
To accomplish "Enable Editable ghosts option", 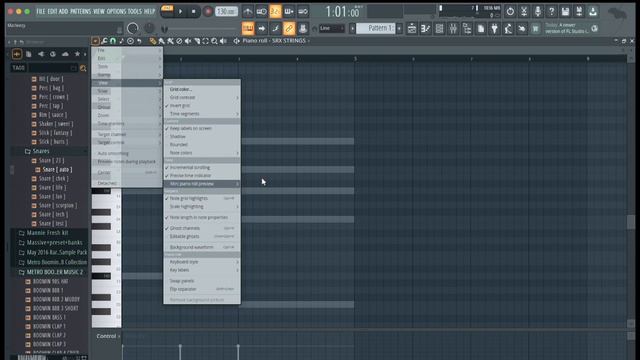I will tap(202, 236).
